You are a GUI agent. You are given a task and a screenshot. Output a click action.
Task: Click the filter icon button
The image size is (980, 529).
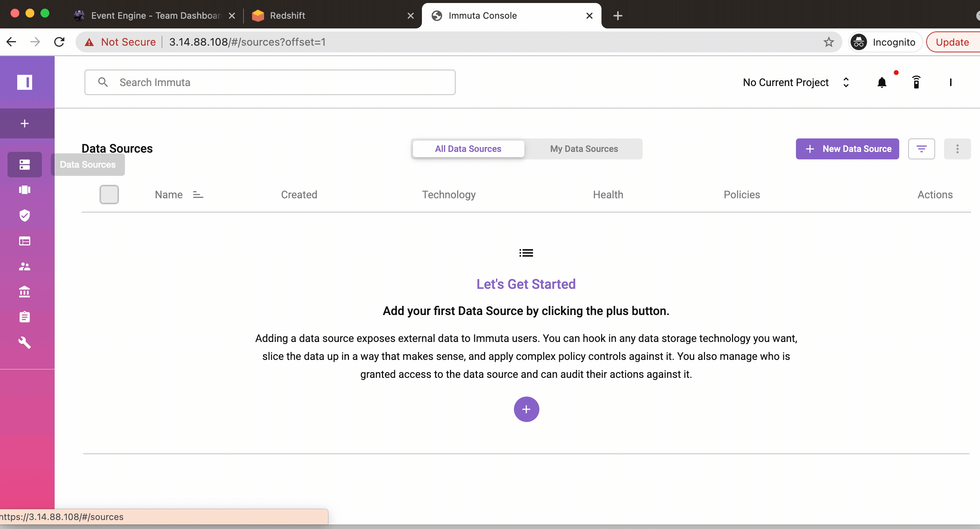[921, 149]
